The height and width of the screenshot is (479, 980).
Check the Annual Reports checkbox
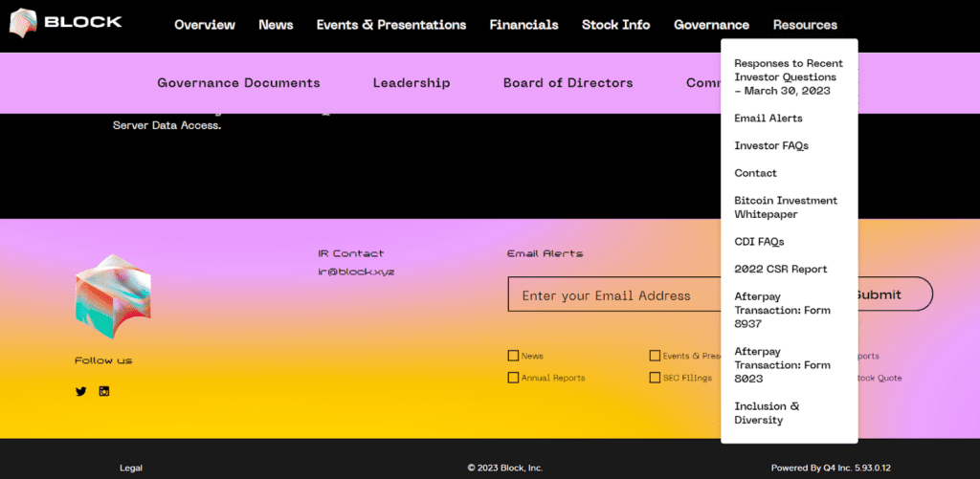click(x=513, y=378)
